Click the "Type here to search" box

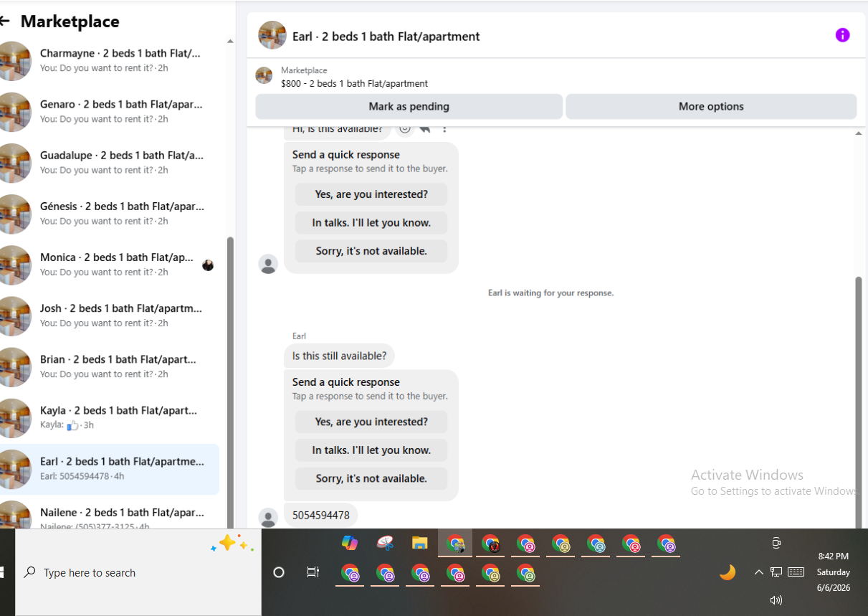pyautogui.click(x=138, y=572)
